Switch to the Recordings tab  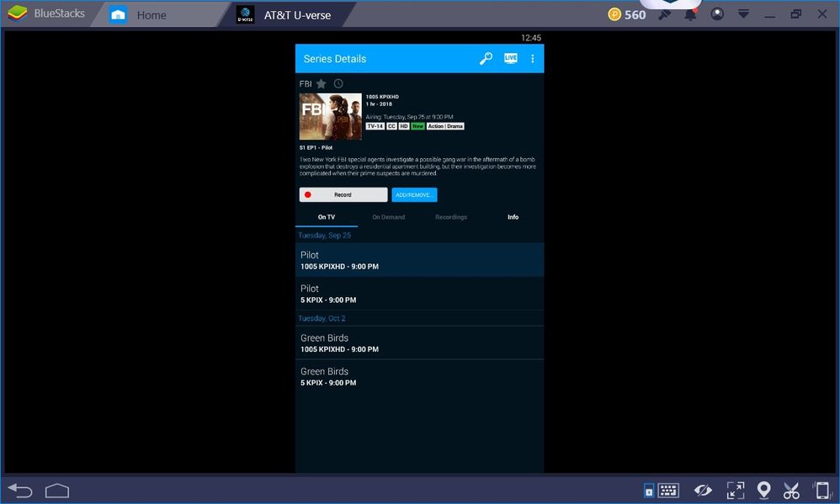coord(451,217)
